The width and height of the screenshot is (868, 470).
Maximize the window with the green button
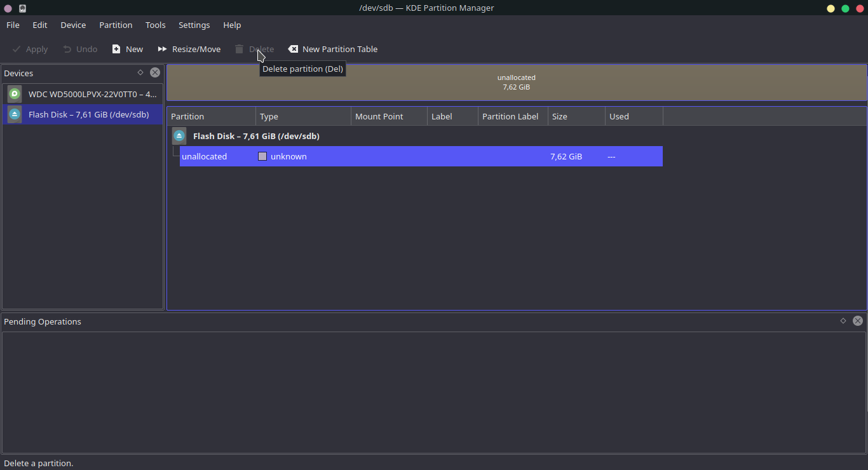pos(845,8)
